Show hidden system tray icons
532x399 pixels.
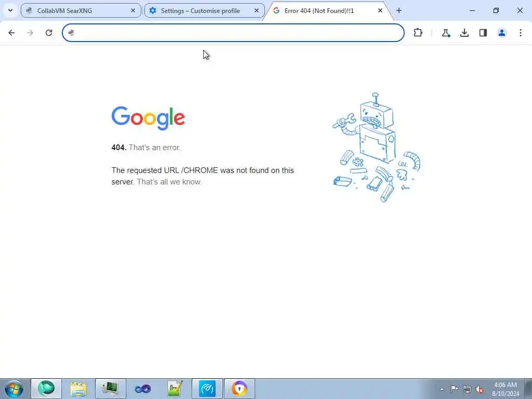coord(442,389)
